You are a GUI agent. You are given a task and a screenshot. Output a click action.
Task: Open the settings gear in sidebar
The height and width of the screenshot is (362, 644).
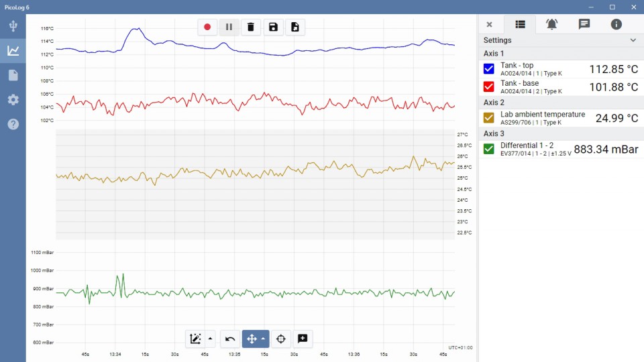pos(13,99)
